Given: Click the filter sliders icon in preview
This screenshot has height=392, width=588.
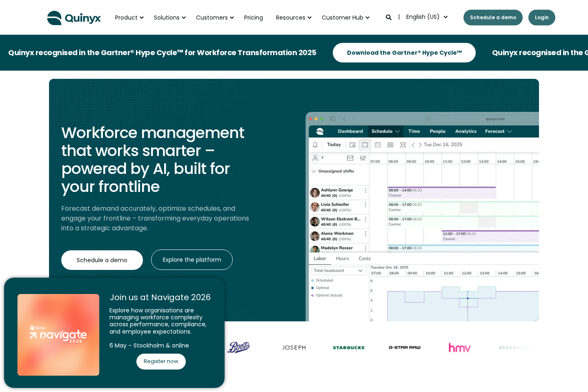Looking at the screenshot, I should (x=363, y=158).
